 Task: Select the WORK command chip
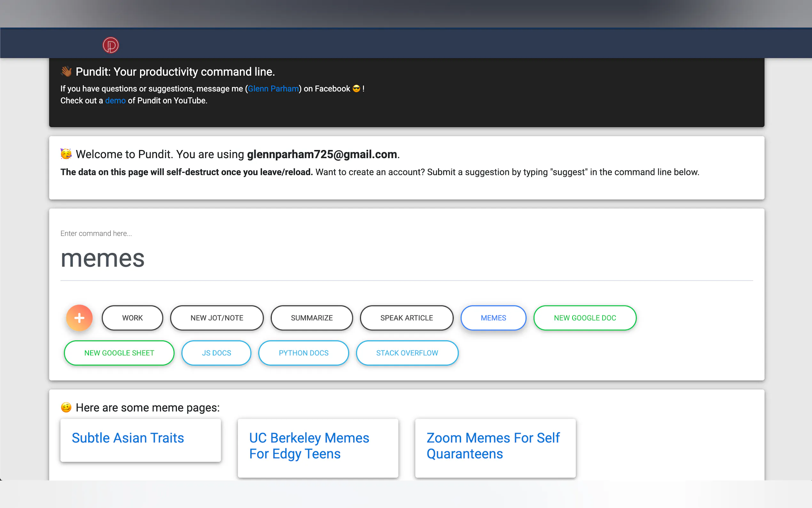[x=132, y=318]
